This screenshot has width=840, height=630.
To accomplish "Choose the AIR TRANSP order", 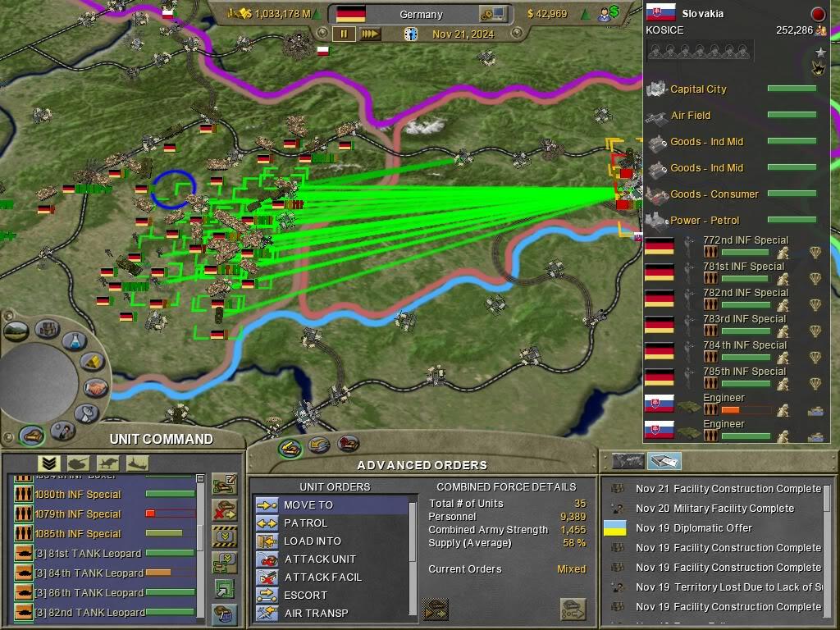I will pos(316,614).
